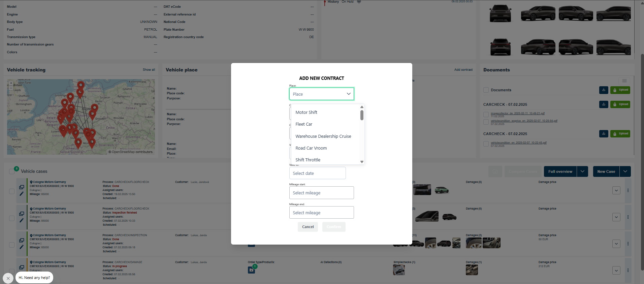The image size is (644, 284).
Task: Select Motor Shift from the Place list
Action: [x=306, y=113]
